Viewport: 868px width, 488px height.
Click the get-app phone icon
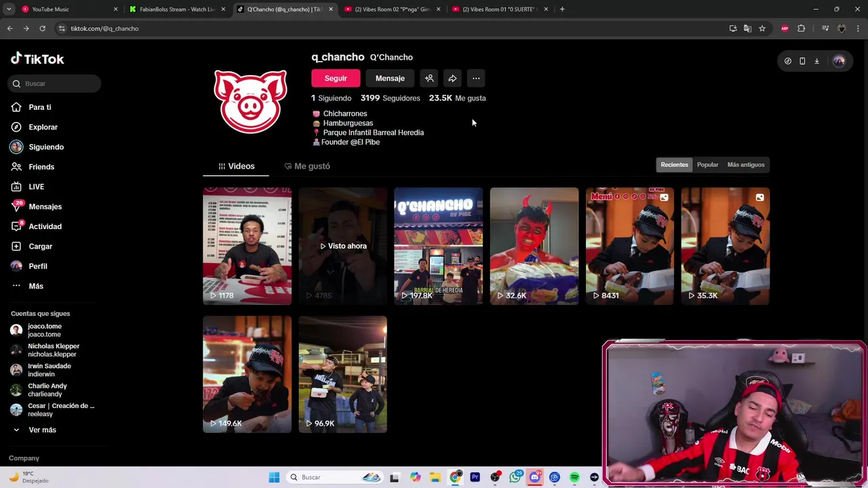(802, 61)
